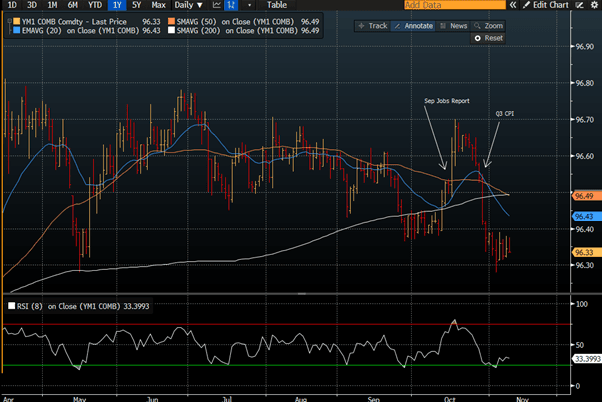
Task: Click the Track crosshair icon
Action: pyautogui.click(x=362, y=25)
